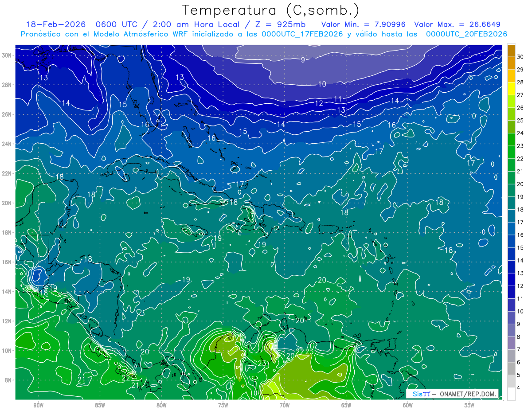
Task: Click latitude axis label '22N'
Action: 8,173
